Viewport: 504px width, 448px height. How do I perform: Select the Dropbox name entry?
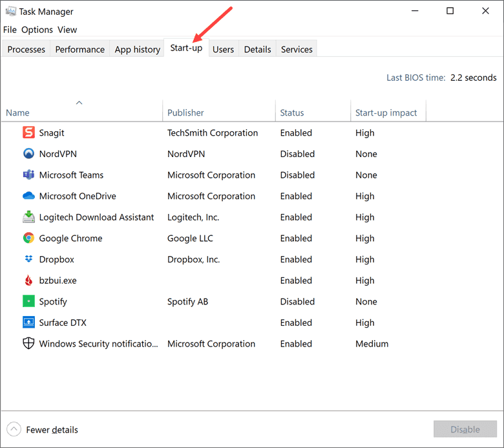tap(57, 259)
